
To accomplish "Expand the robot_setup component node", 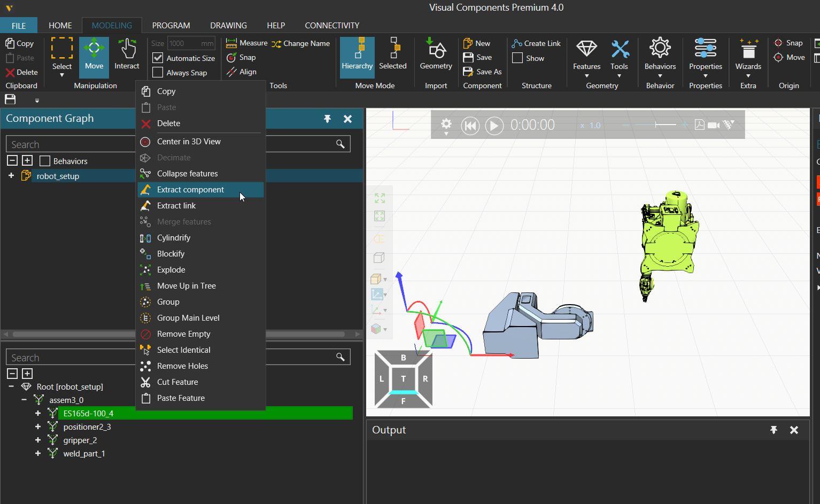I will coord(11,176).
